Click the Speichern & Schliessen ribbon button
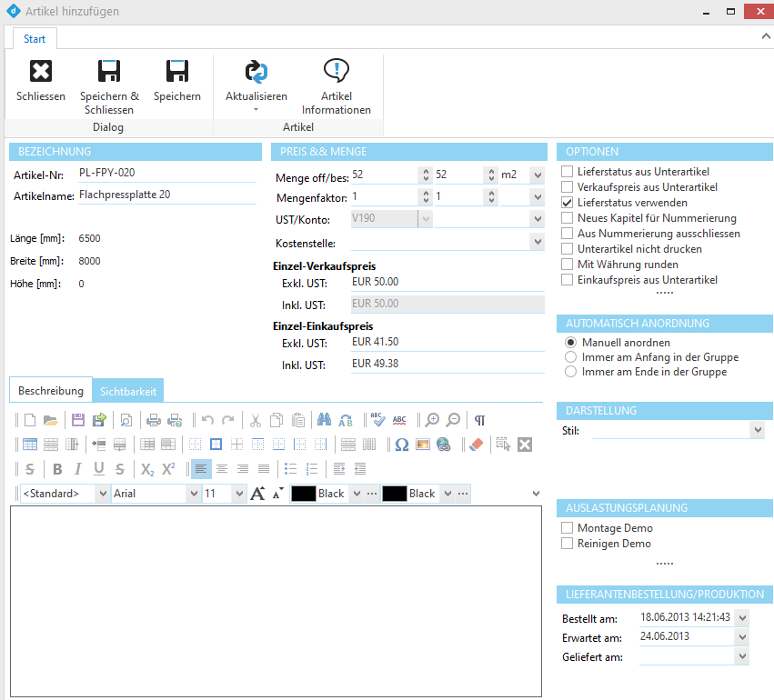 pos(109,86)
